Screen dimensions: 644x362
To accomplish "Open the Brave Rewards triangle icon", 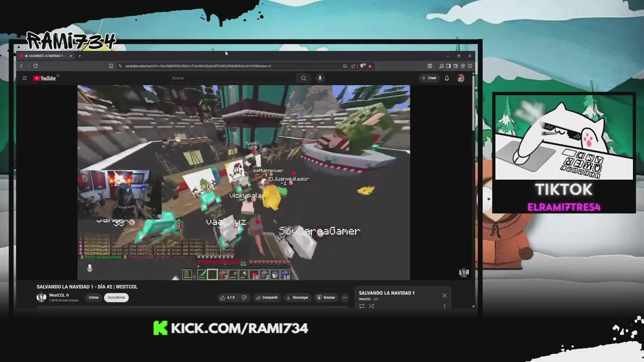I will (370, 66).
